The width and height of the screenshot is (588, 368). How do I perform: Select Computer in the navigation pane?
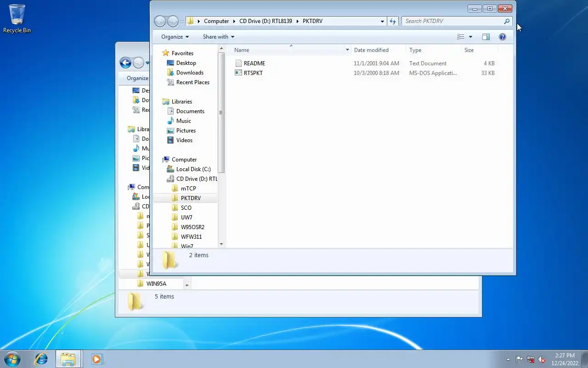[184, 160]
